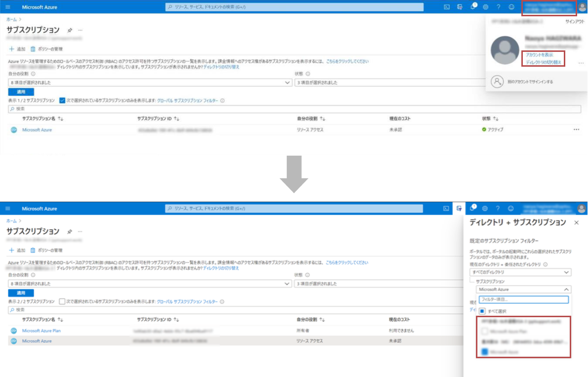Open ポリシーの管理 in the lower portal toolbar
The width and height of the screenshot is (588, 377).
point(46,251)
